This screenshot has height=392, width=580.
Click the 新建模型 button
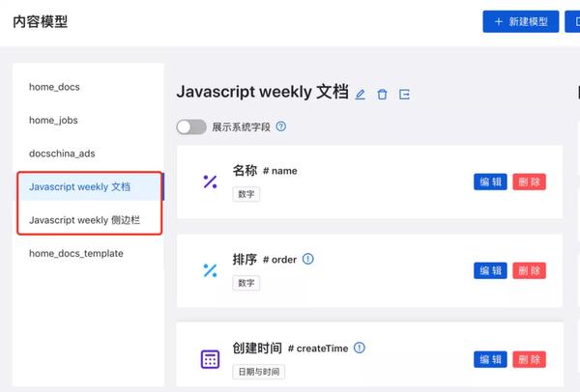(x=520, y=21)
